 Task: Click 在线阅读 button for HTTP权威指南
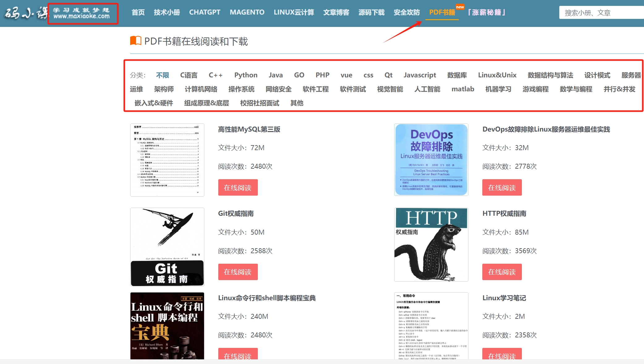click(502, 272)
